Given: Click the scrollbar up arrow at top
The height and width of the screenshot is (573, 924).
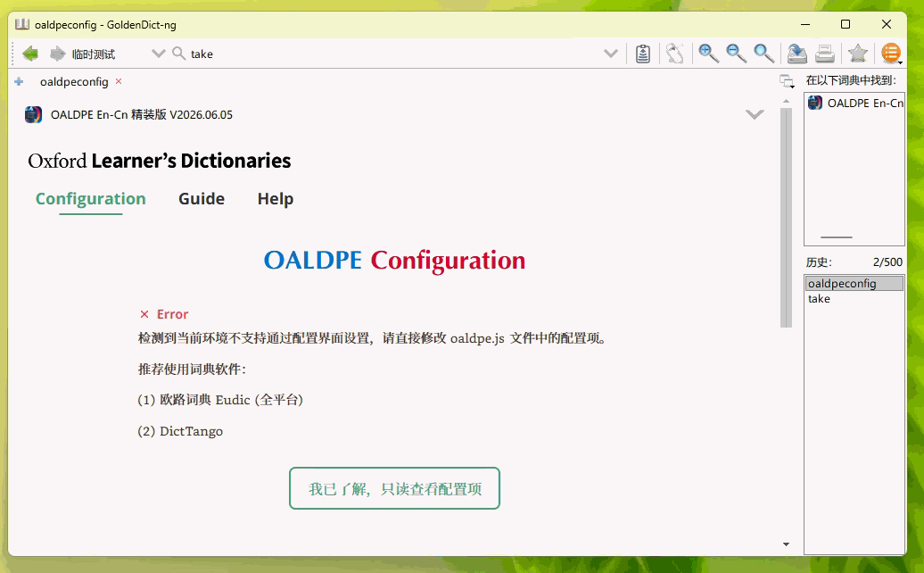Looking at the screenshot, I should pos(786,102).
